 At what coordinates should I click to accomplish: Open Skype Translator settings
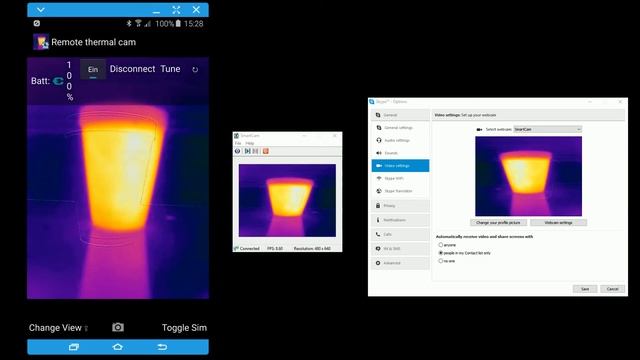[x=400, y=191]
